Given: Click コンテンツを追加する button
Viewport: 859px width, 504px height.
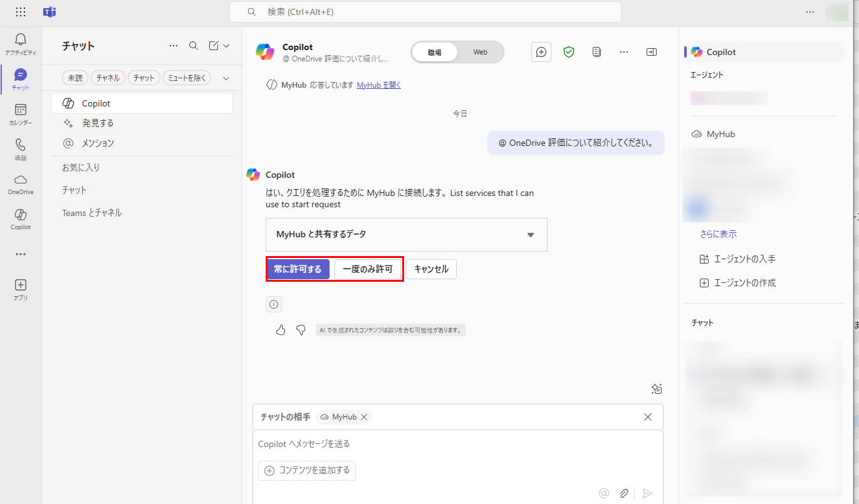Looking at the screenshot, I should point(307,471).
